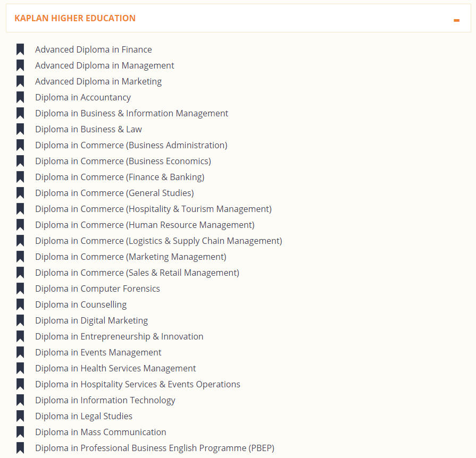
Task: Click the bookmark icon beside Diploma in Accountancy
Action: [20, 97]
